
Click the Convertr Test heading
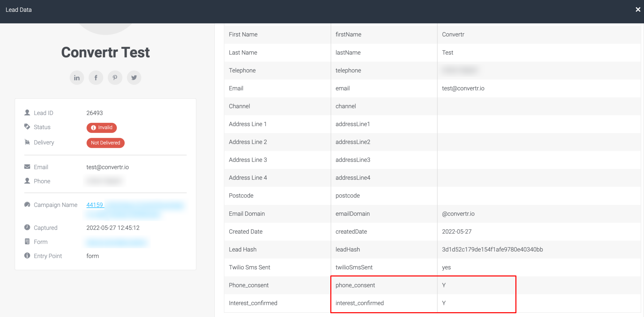pyautogui.click(x=105, y=52)
